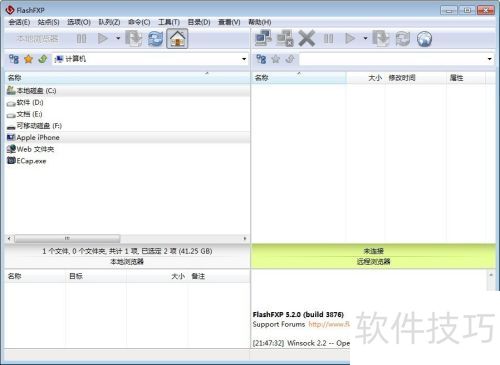The image size is (500, 365).
Task: Open the 站点(S) menu
Action: point(49,22)
